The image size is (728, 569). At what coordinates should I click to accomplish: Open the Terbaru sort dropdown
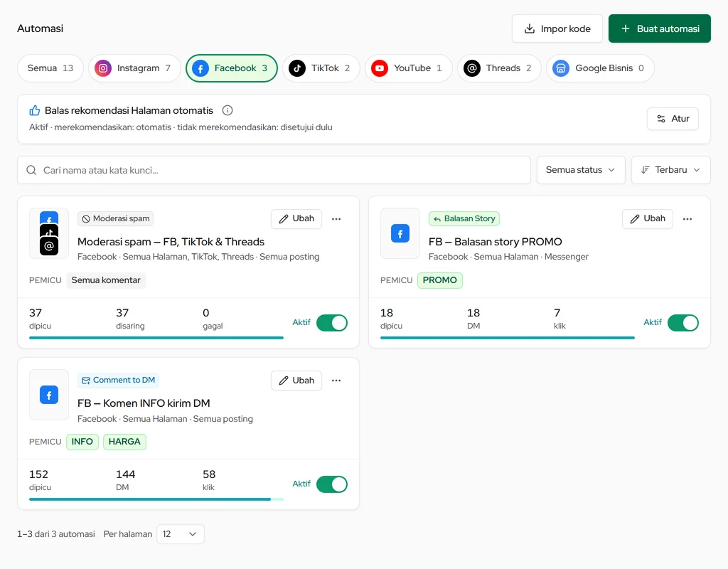click(x=671, y=170)
